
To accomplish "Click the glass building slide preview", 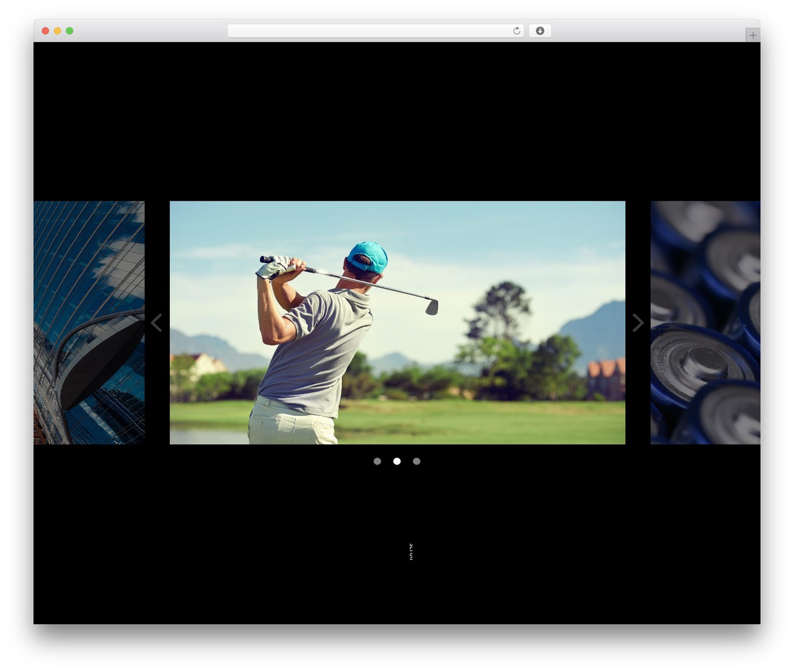I will (x=89, y=322).
